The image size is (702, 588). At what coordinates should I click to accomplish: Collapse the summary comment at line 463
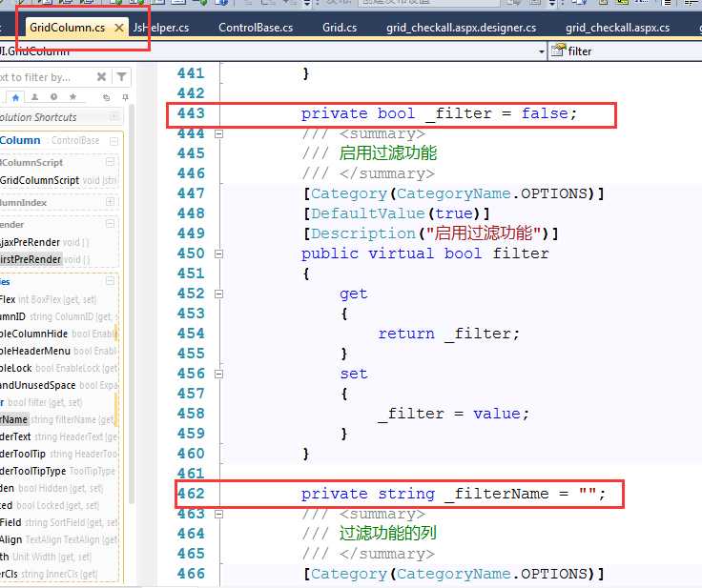[218, 515]
